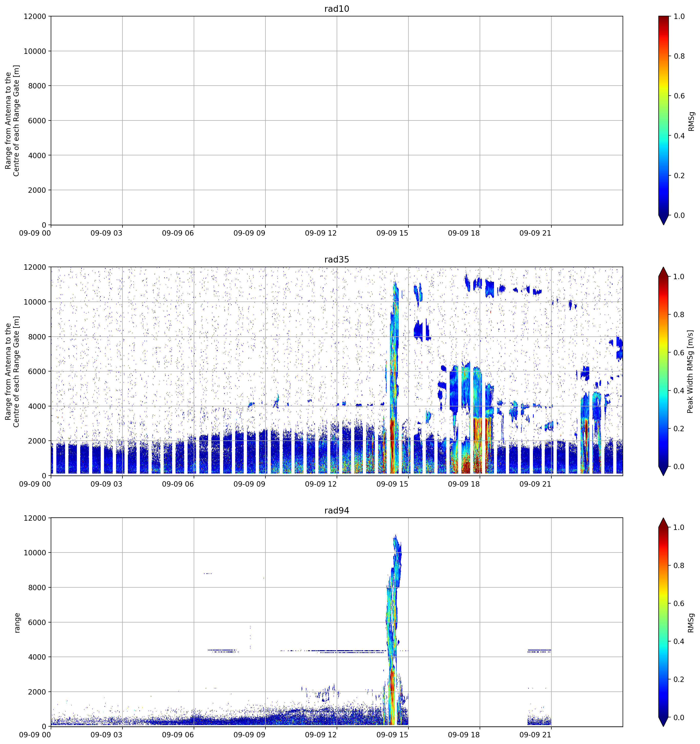The width and height of the screenshot is (700, 744).
Task: Click rad35 y-axis tick 6000
Action: coord(37,371)
